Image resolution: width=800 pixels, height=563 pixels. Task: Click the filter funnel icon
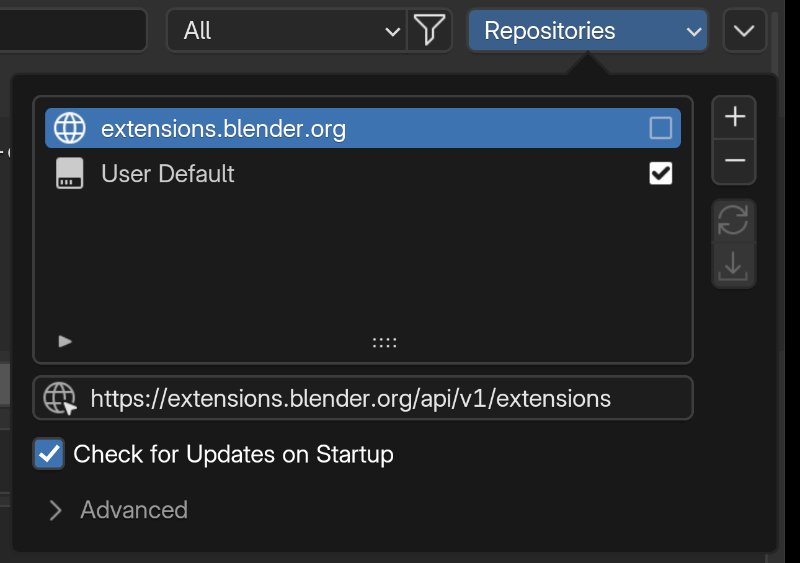[430, 31]
